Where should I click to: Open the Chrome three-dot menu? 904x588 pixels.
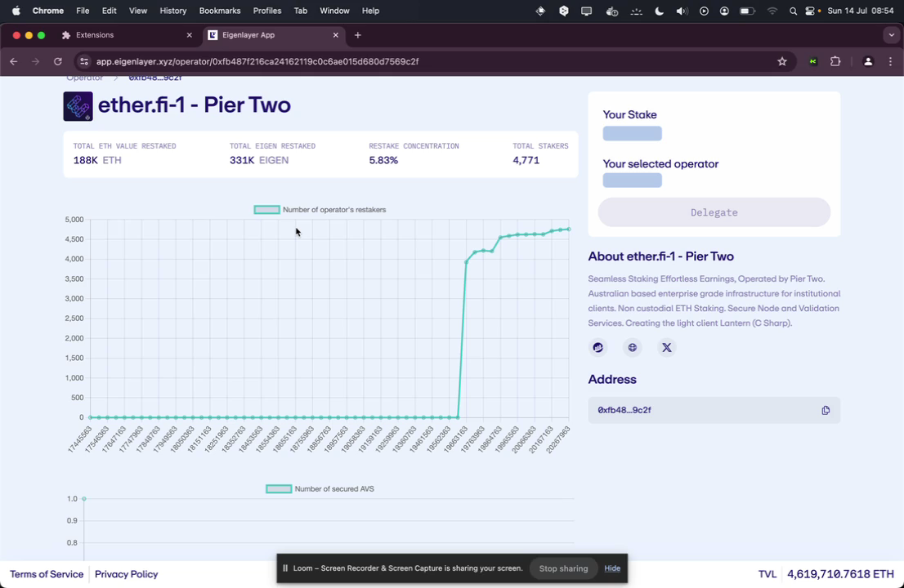coord(890,61)
